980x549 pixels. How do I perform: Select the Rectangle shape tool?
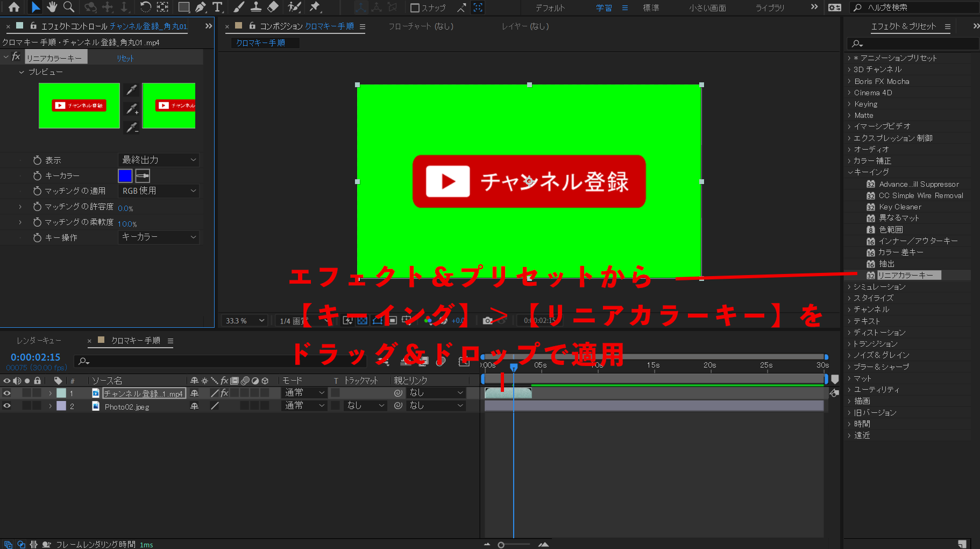click(184, 7)
